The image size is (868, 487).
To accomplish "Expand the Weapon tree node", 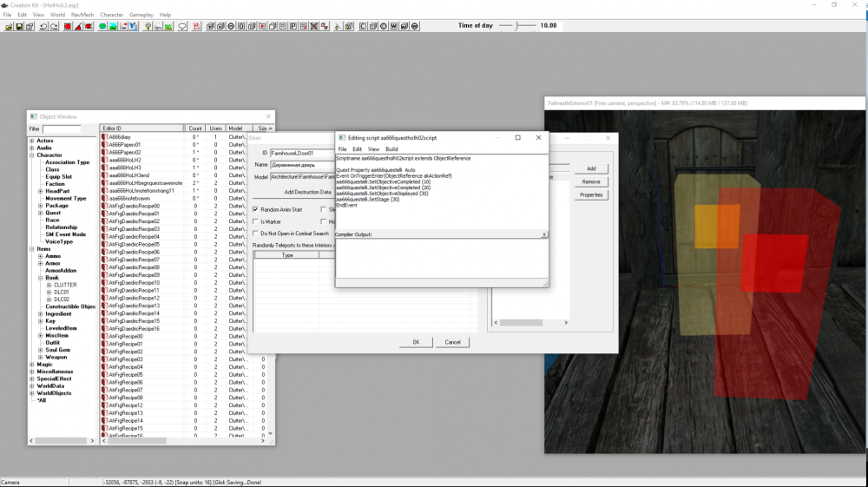I will pos(41,357).
